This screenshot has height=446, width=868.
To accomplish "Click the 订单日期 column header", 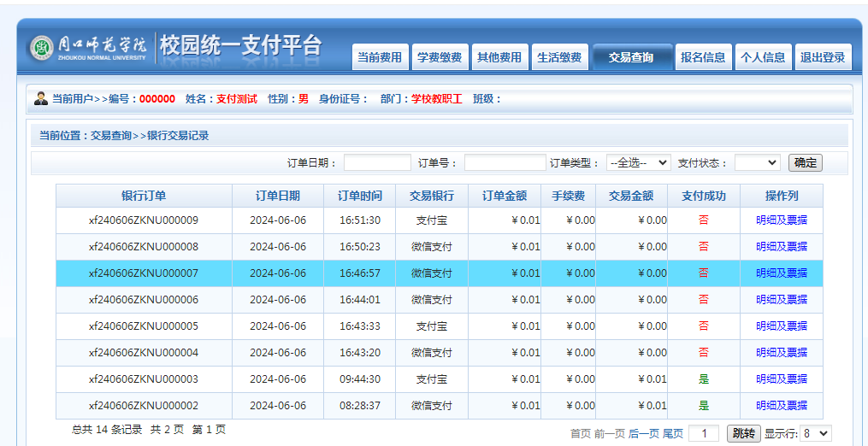I will 278,196.
